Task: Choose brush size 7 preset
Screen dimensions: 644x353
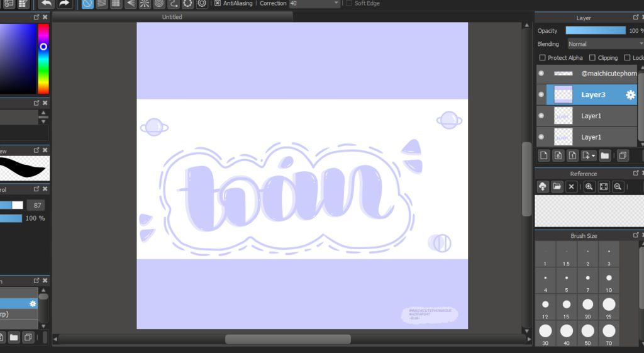Action: pyautogui.click(x=588, y=281)
